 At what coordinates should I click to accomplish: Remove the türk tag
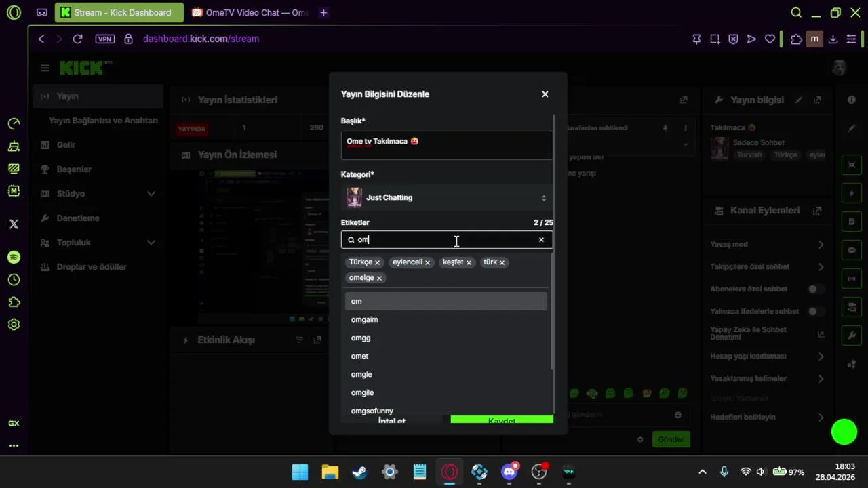[502, 263]
